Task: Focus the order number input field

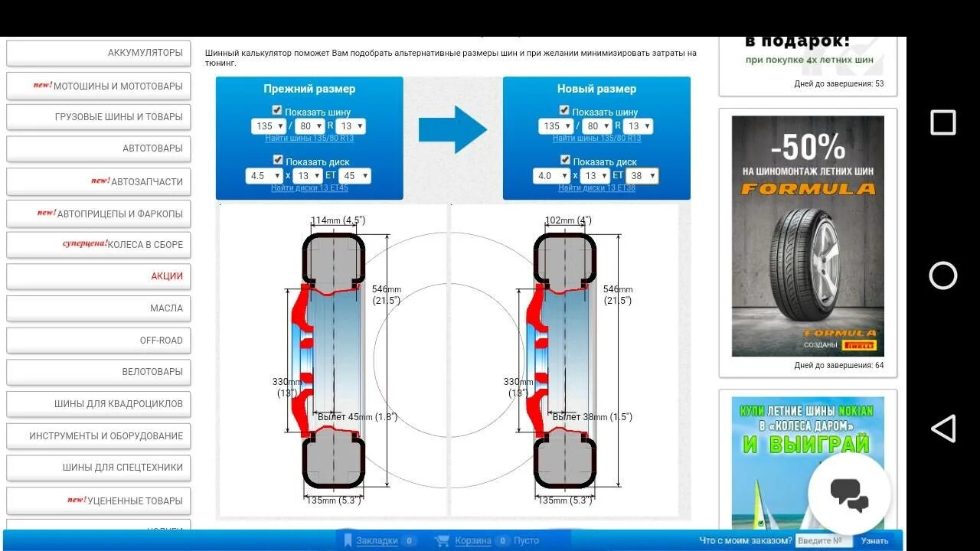Action: pos(825,541)
